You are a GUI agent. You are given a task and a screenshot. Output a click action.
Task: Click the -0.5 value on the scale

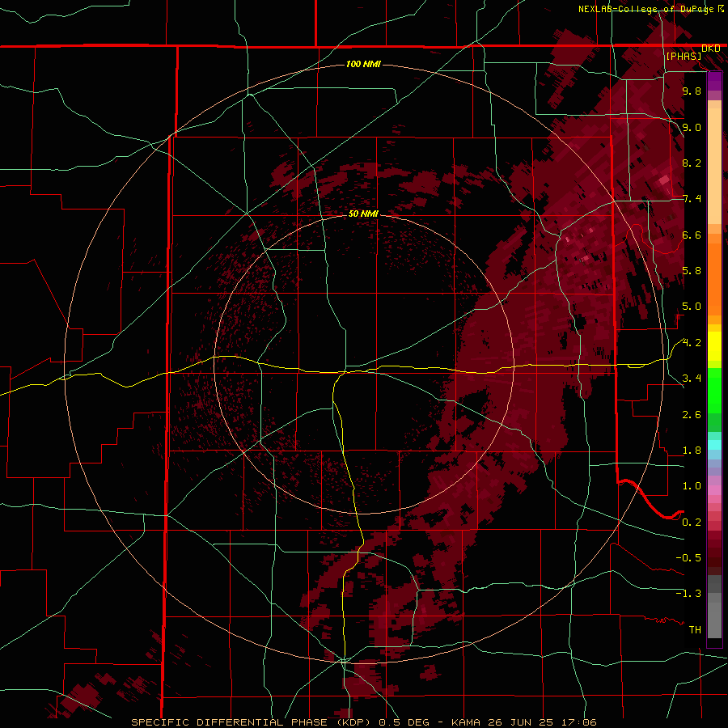[688, 558]
